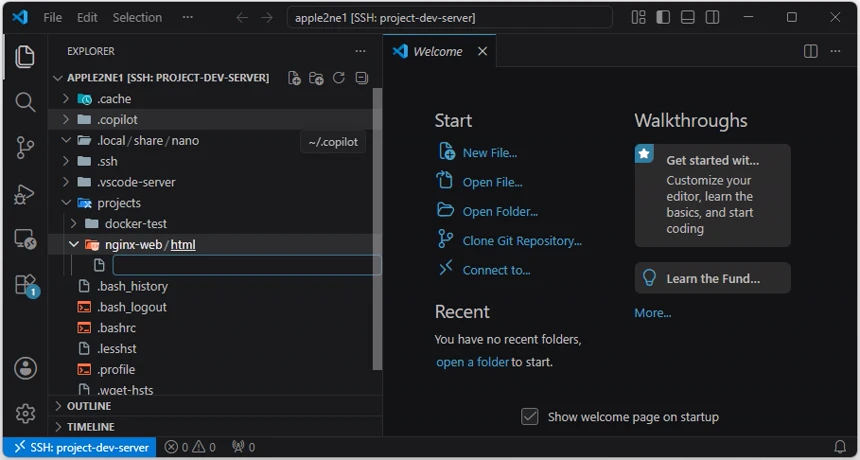Collapse all folders in explorer

pyautogui.click(x=361, y=78)
